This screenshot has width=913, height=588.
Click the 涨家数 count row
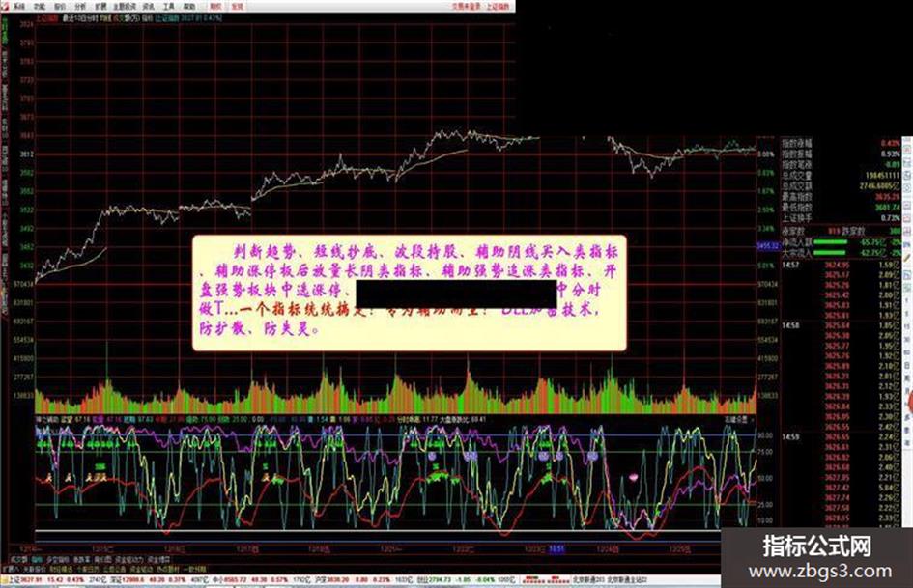pyautogui.click(x=812, y=231)
